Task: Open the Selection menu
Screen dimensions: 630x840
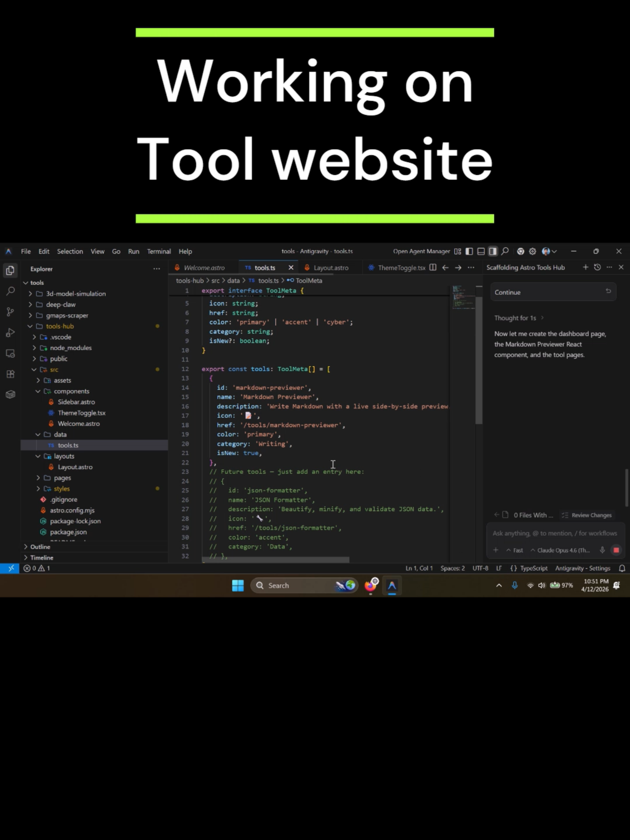Action: click(x=70, y=251)
